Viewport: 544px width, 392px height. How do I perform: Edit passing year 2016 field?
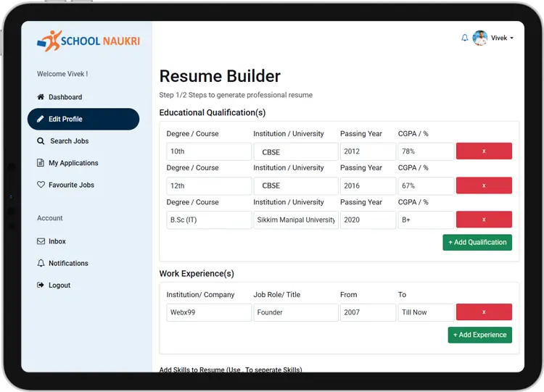click(368, 185)
